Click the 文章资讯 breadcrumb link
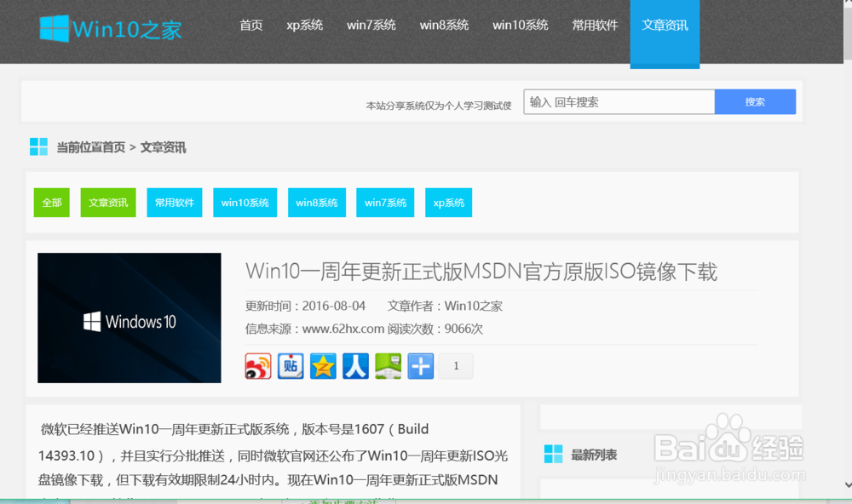Screen dimensions: 852x504 tap(163, 147)
